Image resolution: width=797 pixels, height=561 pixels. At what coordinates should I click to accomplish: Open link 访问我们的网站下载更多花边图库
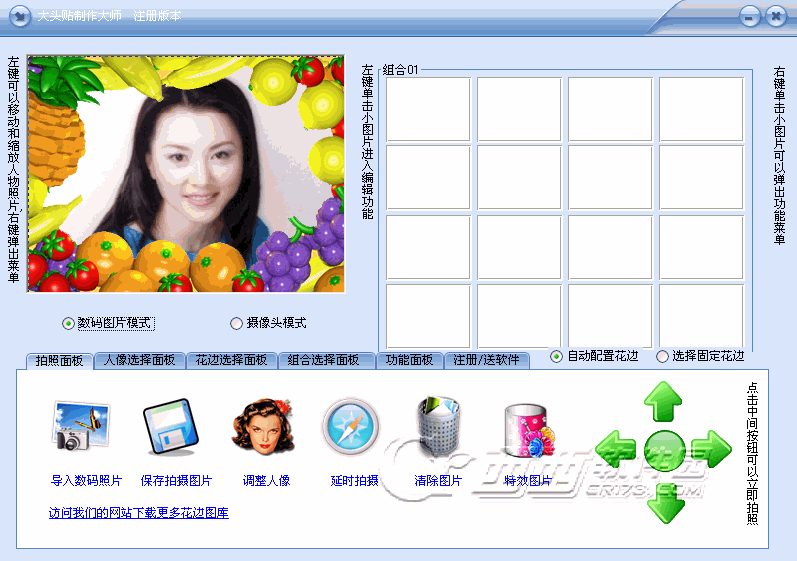coord(139,513)
